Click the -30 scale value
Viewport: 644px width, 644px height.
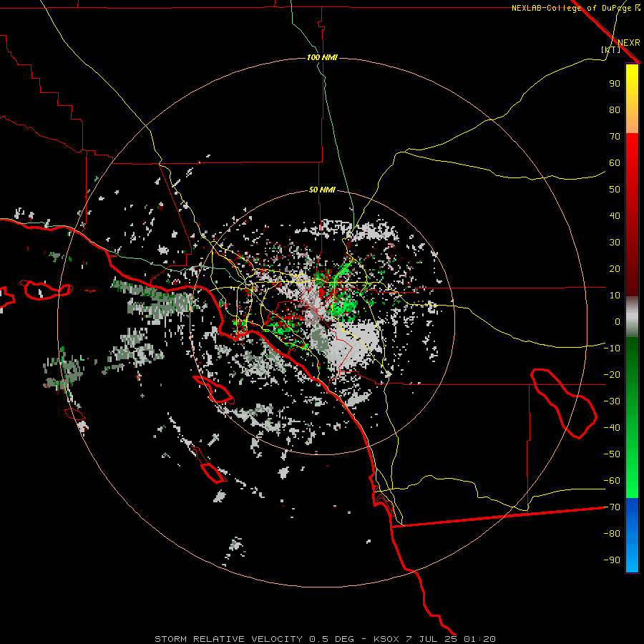point(612,401)
